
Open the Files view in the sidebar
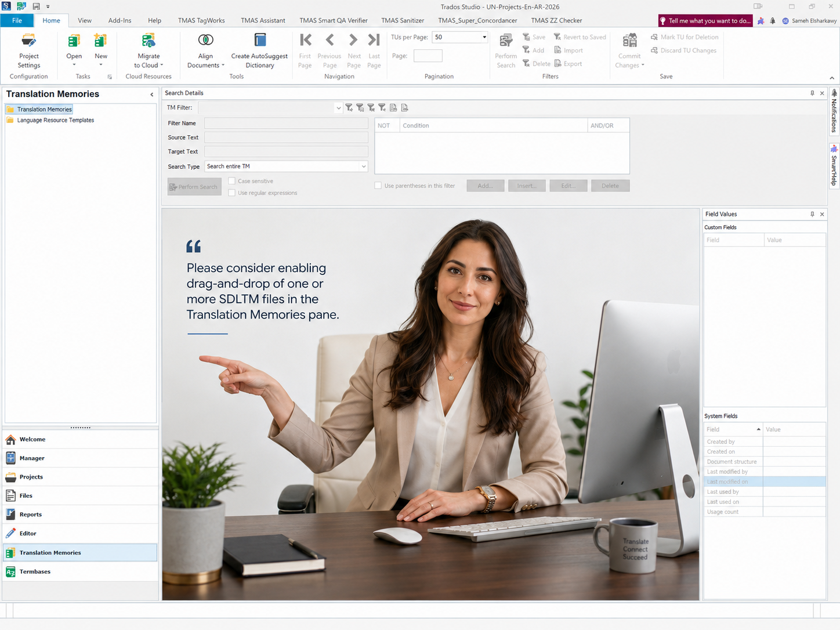[81, 496]
